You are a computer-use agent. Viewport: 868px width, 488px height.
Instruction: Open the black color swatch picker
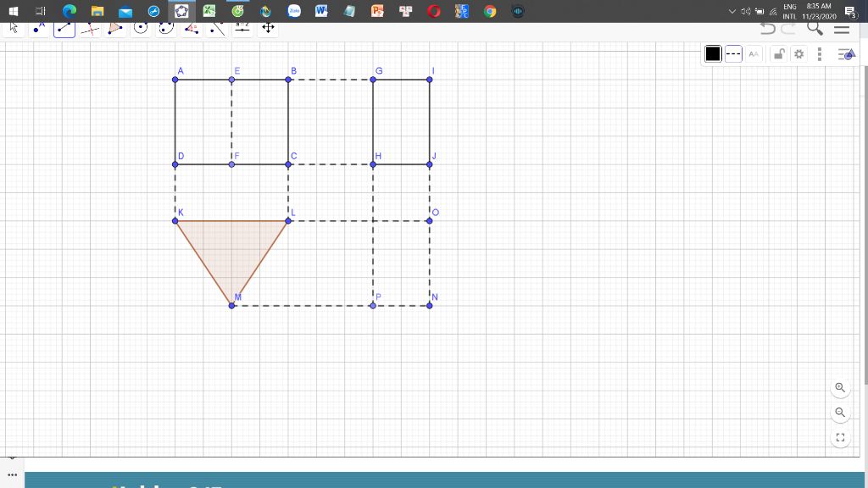pyautogui.click(x=713, y=53)
